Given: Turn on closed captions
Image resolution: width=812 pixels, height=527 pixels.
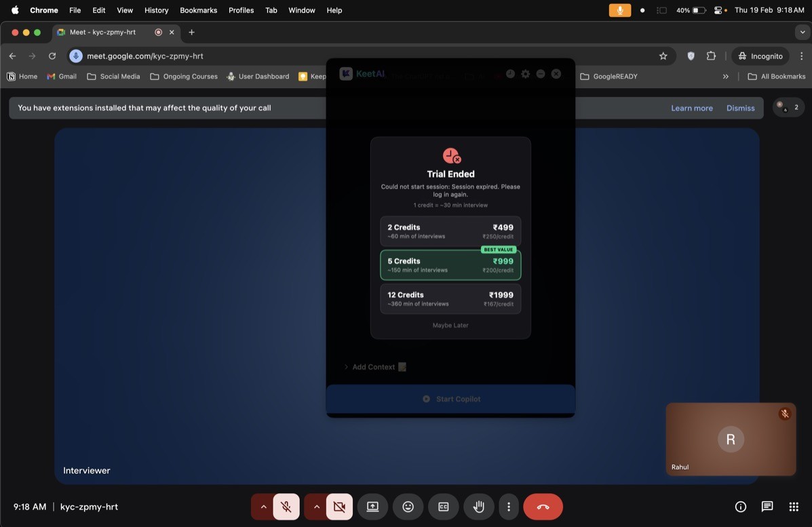Looking at the screenshot, I should coord(443,506).
